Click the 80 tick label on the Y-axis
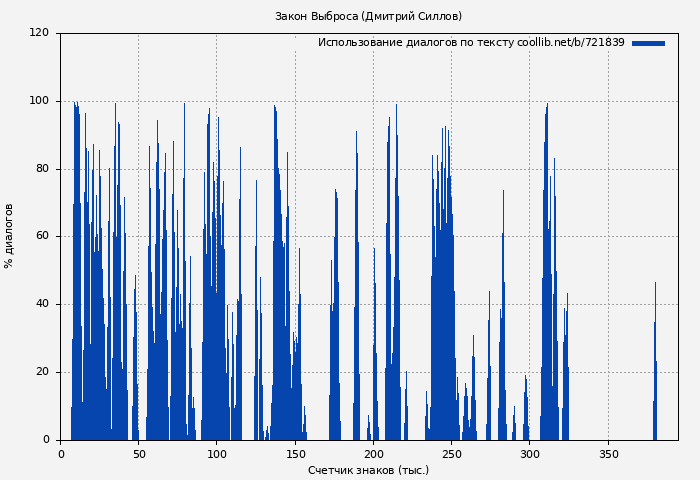 coord(42,169)
